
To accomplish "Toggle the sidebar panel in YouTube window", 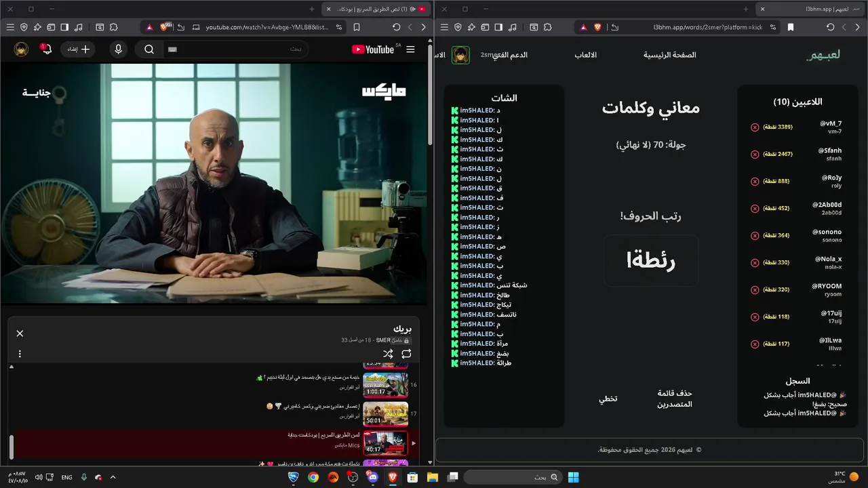I will pyautogui.click(x=64, y=27).
